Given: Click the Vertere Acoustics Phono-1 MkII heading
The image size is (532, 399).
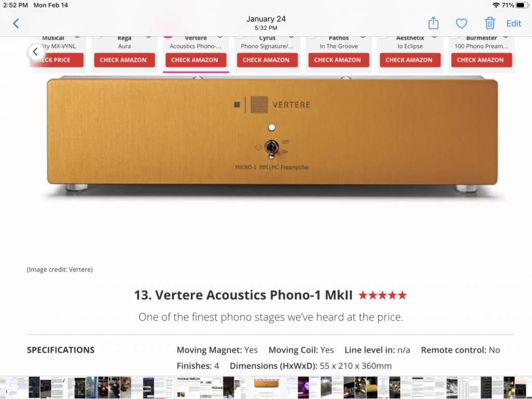Looking at the screenshot, I should tap(243, 295).
